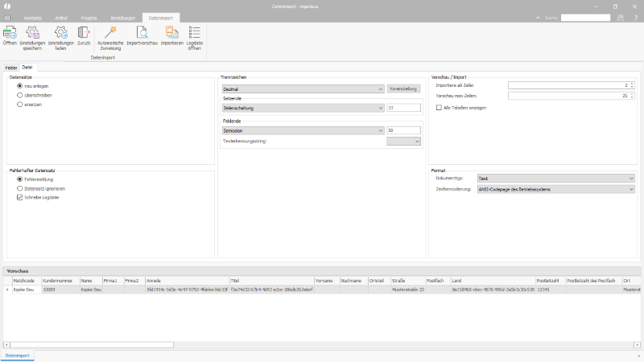Open the Importvorschau

[x=142, y=33]
